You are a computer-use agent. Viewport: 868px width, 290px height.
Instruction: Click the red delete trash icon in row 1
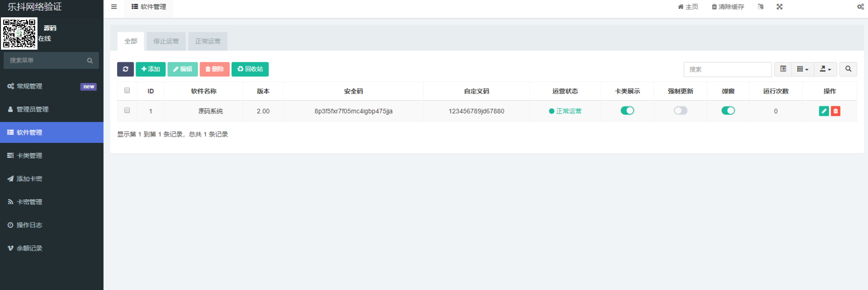click(x=836, y=111)
